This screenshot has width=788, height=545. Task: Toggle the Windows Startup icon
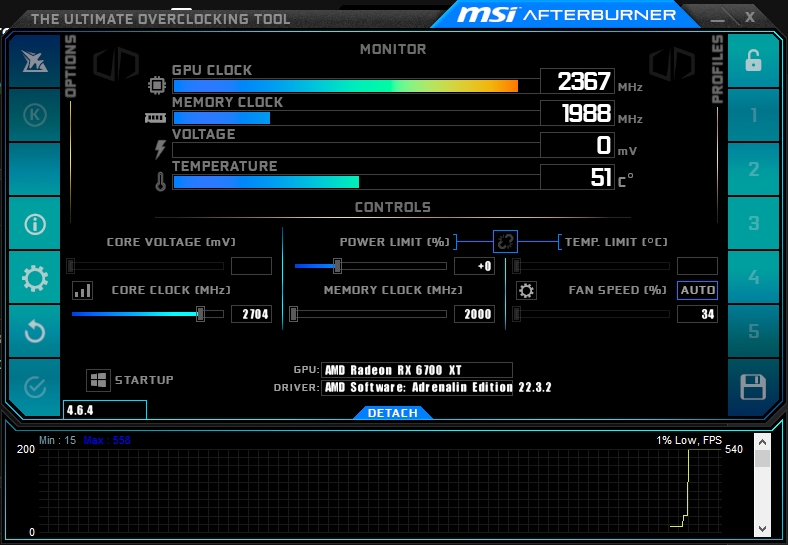point(98,380)
